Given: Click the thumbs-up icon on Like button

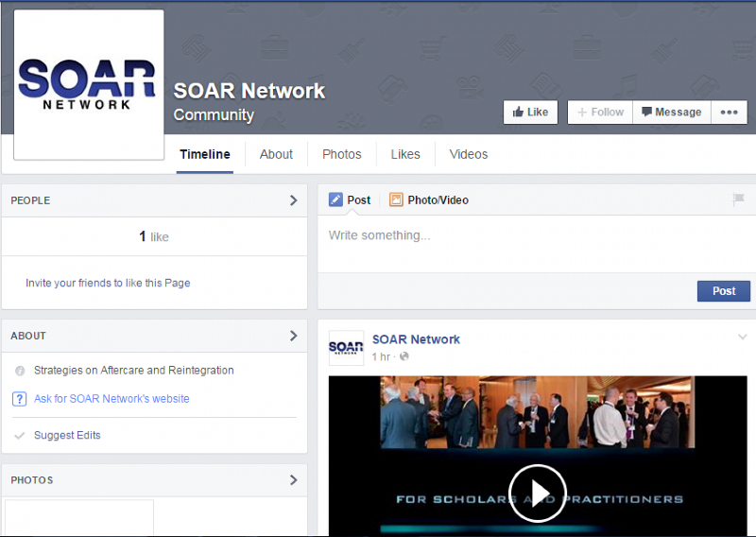Looking at the screenshot, I should [x=518, y=112].
